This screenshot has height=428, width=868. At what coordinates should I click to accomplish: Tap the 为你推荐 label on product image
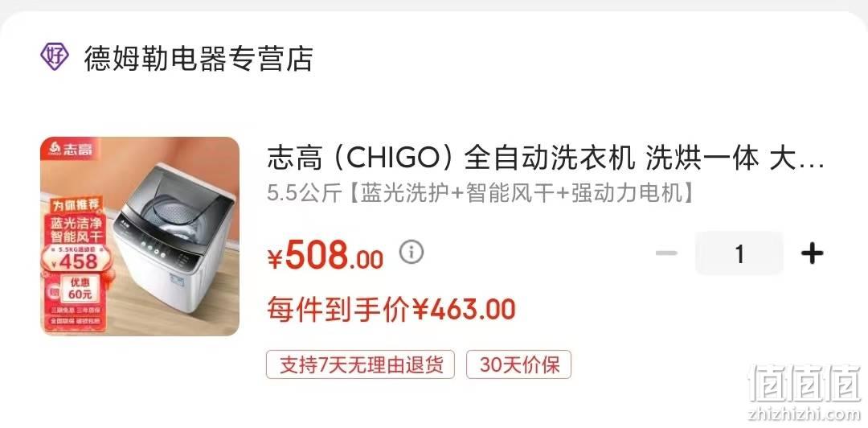[76, 204]
